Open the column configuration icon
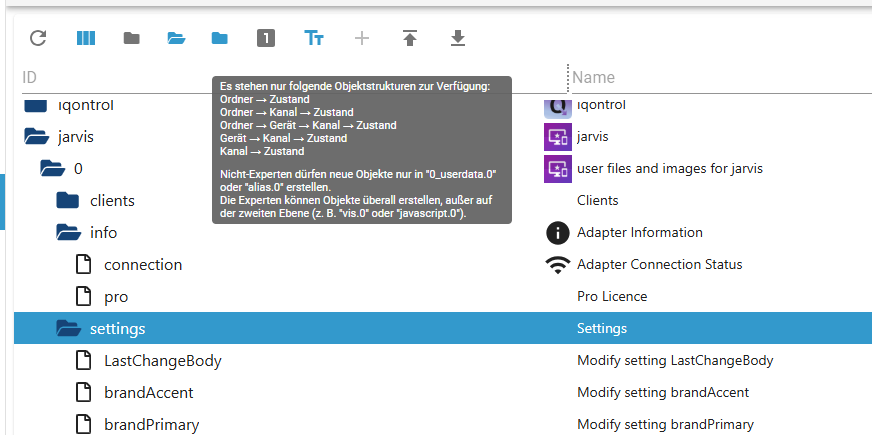Viewport: 872px width, 435px height. [86, 39]
